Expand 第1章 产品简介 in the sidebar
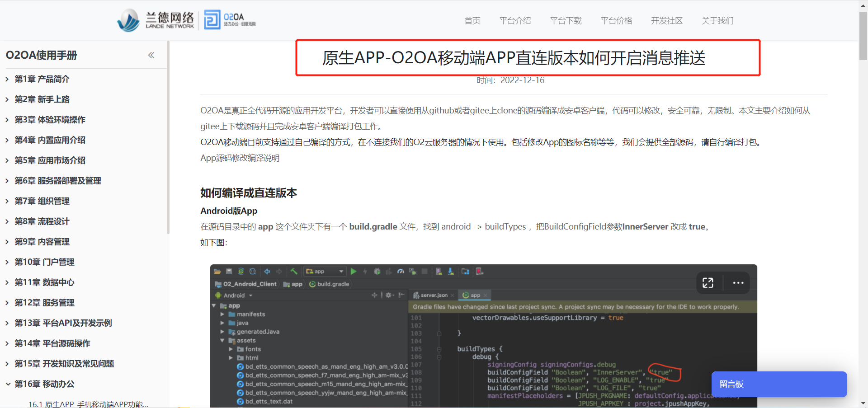 (x=42, y=79)
